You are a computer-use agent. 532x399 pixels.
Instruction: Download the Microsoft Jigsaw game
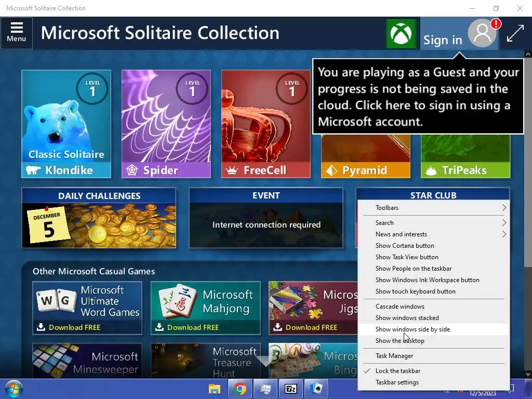coord(313,308)
